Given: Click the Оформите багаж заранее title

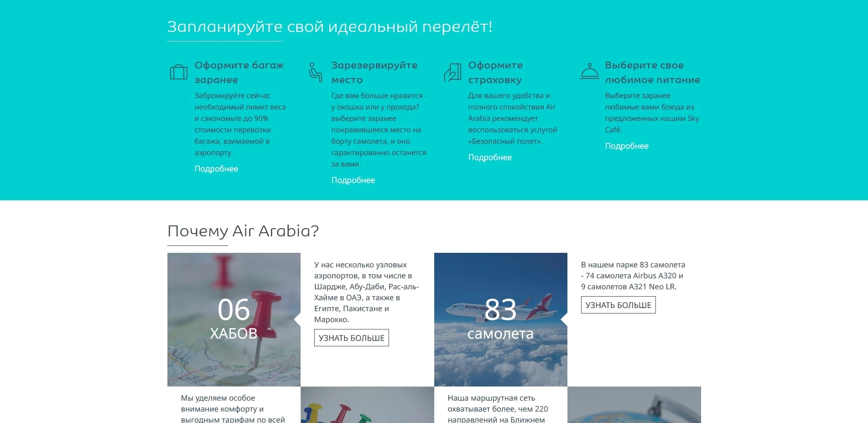Looking at the screenshot, I should coord(239,72).
